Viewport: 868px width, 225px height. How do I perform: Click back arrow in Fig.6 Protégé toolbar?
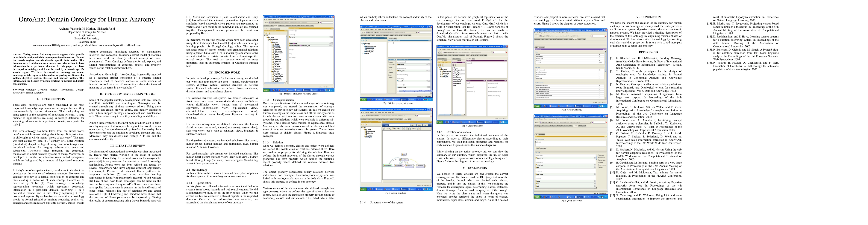(536, 122)
